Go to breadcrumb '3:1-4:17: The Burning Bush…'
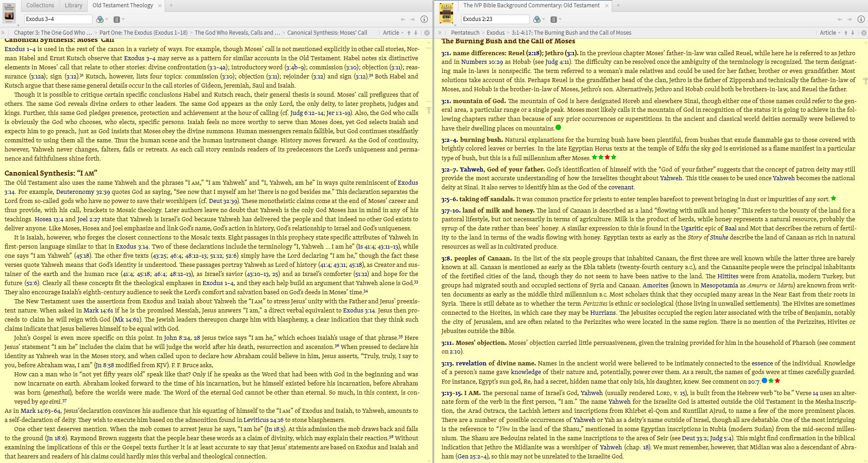The height and width of the screenshot is (463, 868). [x=572, y=33]
